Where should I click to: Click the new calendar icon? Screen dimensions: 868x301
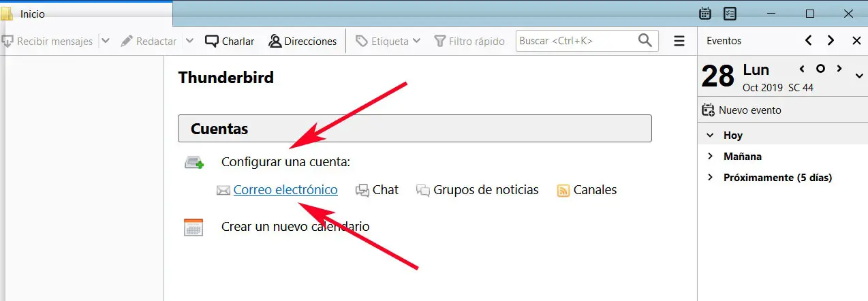coord(193,227)
